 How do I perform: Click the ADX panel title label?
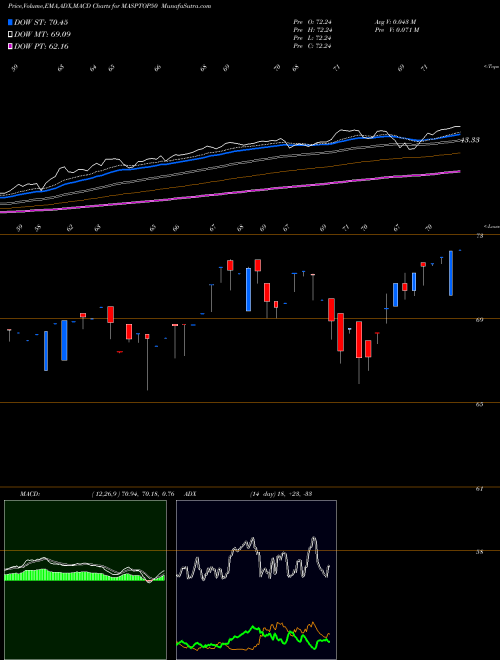190,494
